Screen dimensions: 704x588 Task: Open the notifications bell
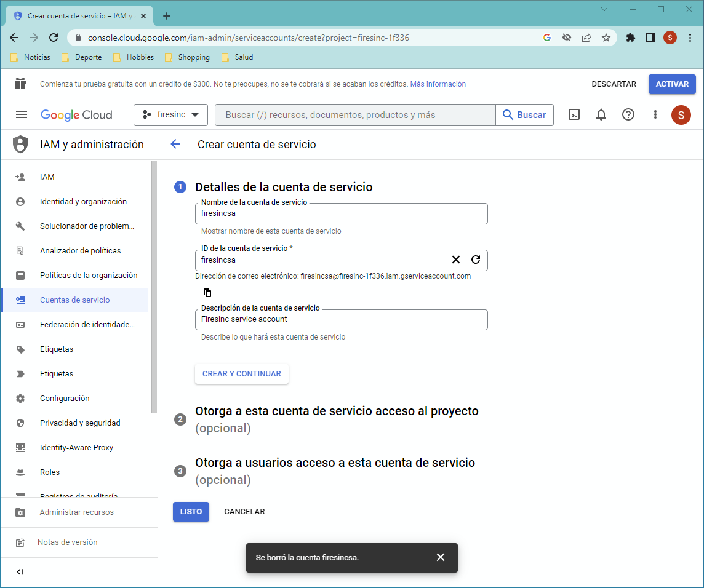(x=601, y=115)
